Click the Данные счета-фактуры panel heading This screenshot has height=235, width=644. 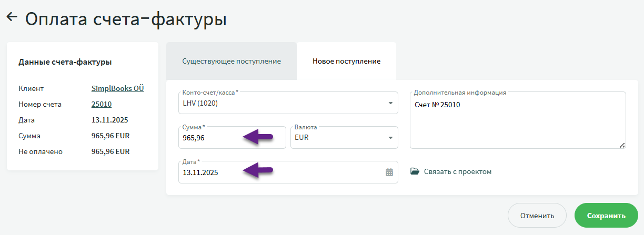point(65,62)
